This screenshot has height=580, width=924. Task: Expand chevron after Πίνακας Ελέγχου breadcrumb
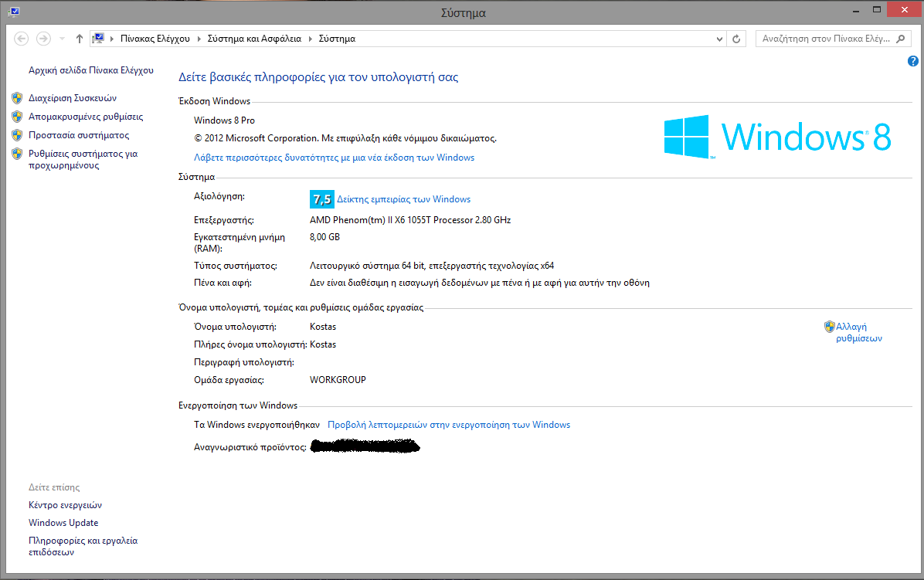pyautogui.click(x=199, y=39)
